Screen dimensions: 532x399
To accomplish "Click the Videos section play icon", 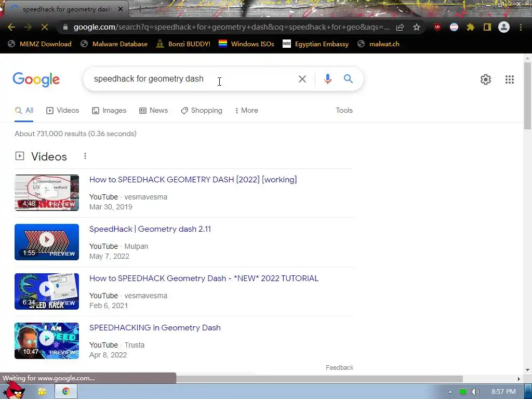I will pos(20,156).
